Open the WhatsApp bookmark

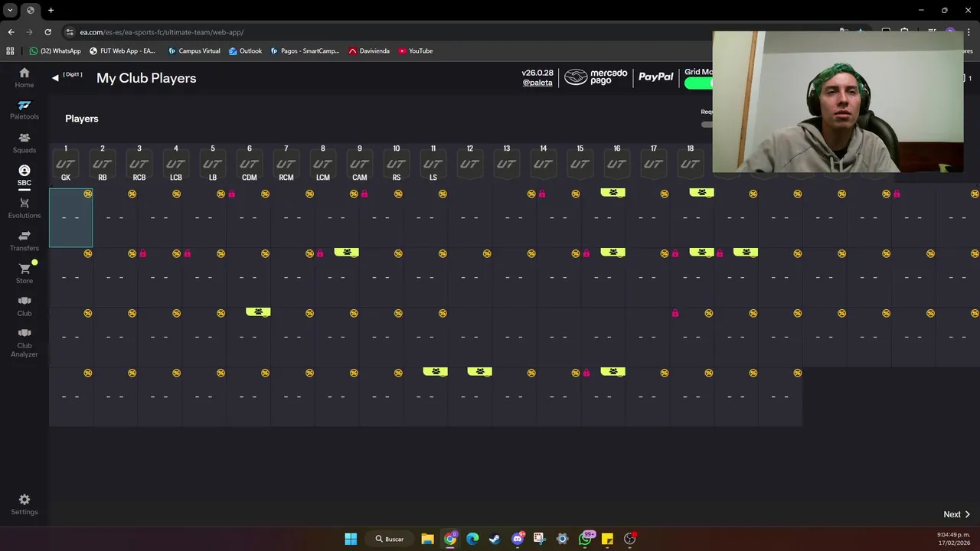pyautogui.click(x=55, y=51)
